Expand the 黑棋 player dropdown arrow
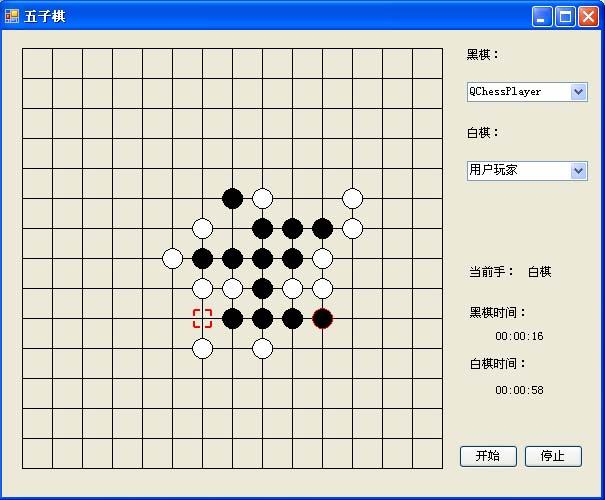The height and width of the screenshot is (500, 605). pos(578,92)
